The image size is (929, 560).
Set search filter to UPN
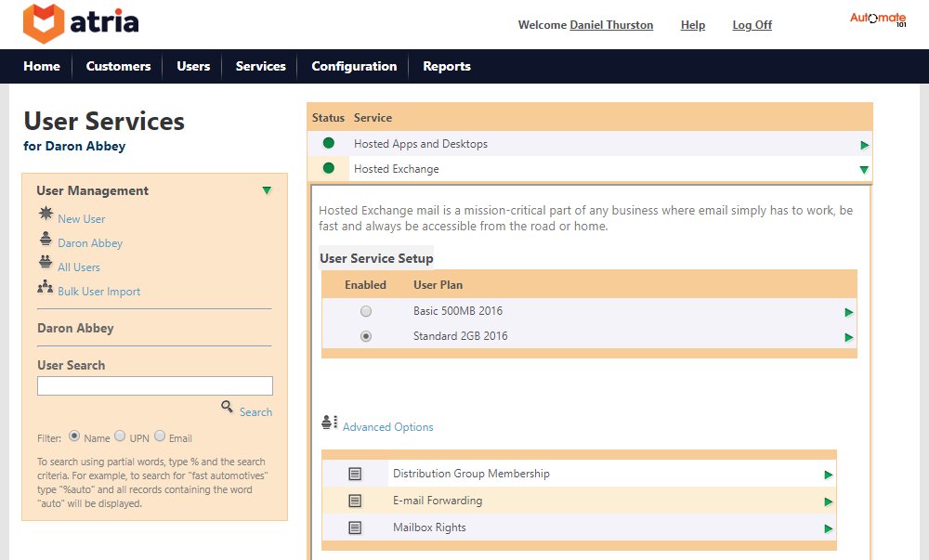tap(120, 436)
